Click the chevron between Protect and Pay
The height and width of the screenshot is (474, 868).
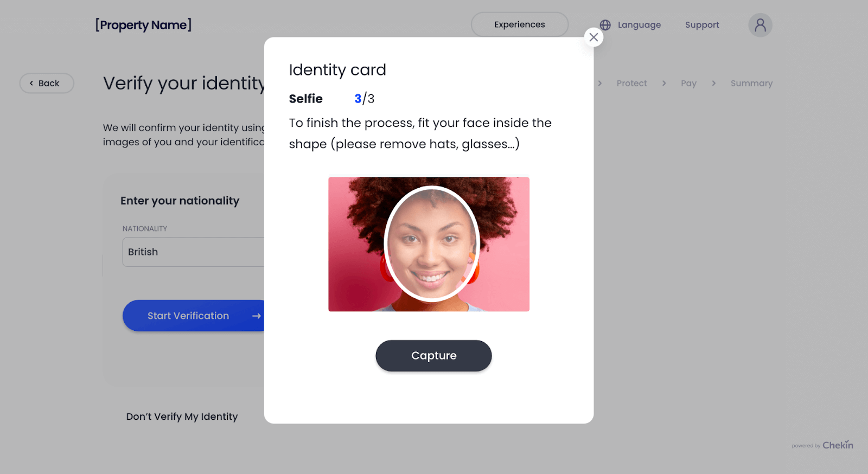coord(664,84)
